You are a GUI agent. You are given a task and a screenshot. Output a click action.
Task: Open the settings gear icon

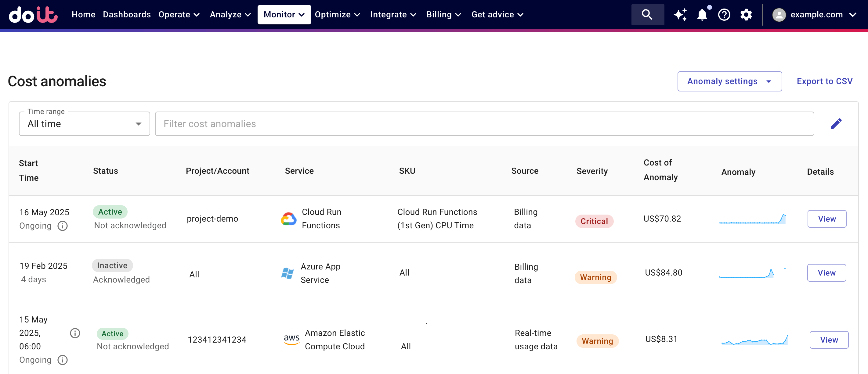tap(746, 14)
